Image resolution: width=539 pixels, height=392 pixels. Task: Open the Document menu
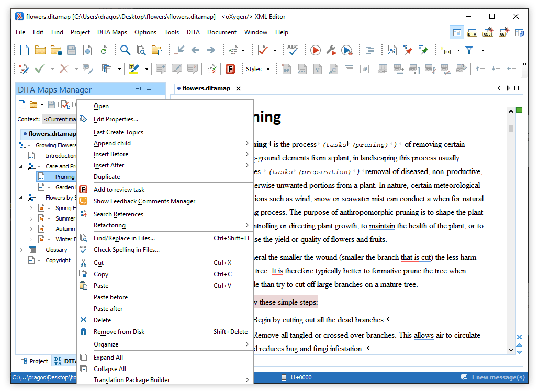pos(222,32)
